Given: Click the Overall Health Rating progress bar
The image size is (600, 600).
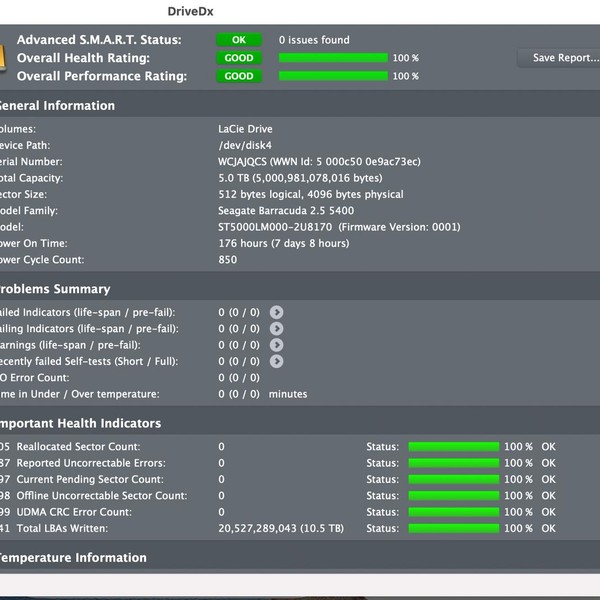Looking at the screenshot, I should pos(332,58).
